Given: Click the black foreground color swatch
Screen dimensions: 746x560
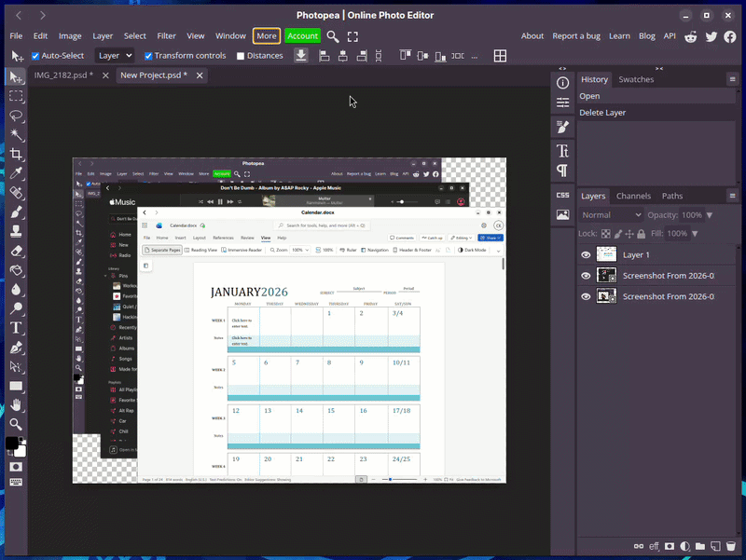Looking at the screenshot, I should pyautogui.click(x=12, y=443).
